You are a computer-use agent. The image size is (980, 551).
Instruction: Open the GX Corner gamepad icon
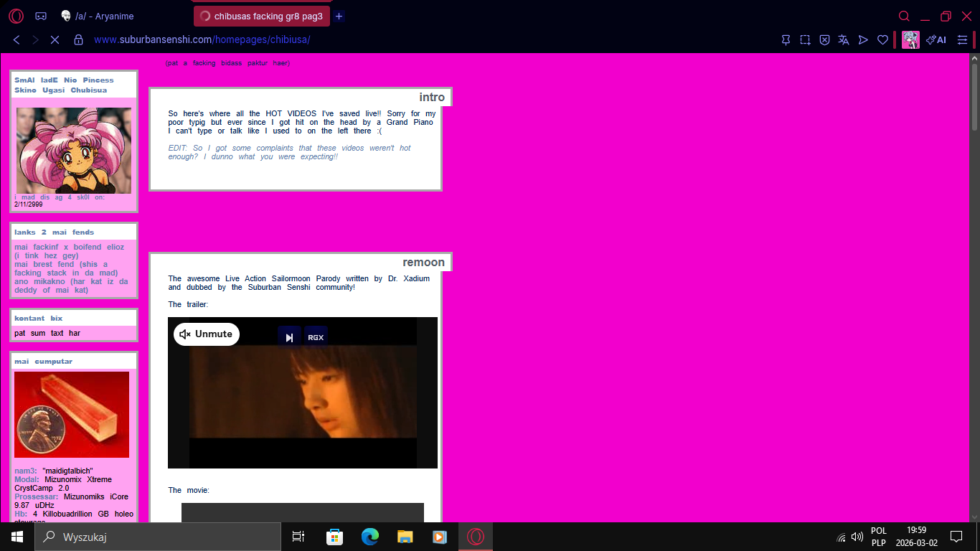(41, 16)
